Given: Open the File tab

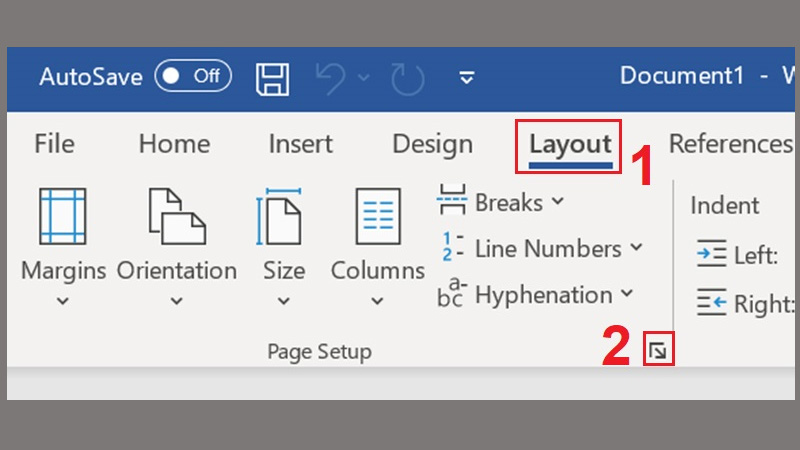Looking at the screenshot, I should pos(55,143).
